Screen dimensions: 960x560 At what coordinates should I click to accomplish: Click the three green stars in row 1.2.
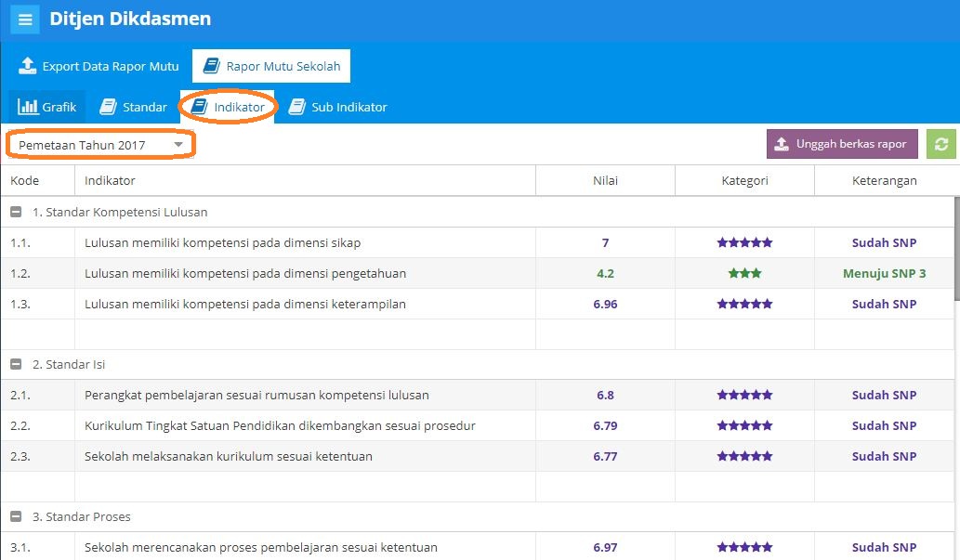(x=744, y=273)
